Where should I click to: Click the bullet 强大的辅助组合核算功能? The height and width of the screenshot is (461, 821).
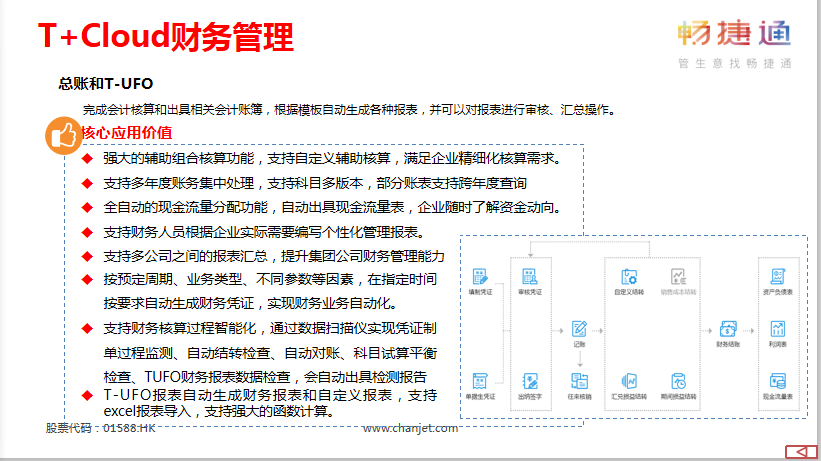coord(332,158)
